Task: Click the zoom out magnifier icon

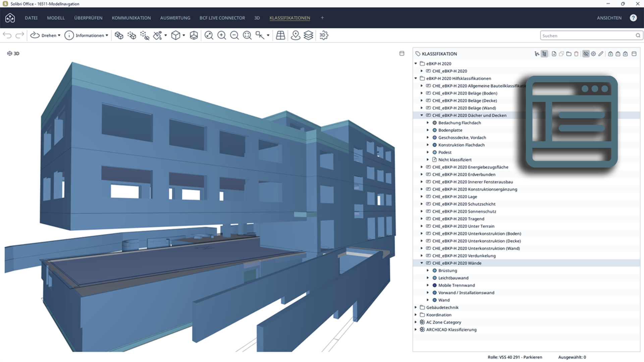Action: click(x=234, y=35)
